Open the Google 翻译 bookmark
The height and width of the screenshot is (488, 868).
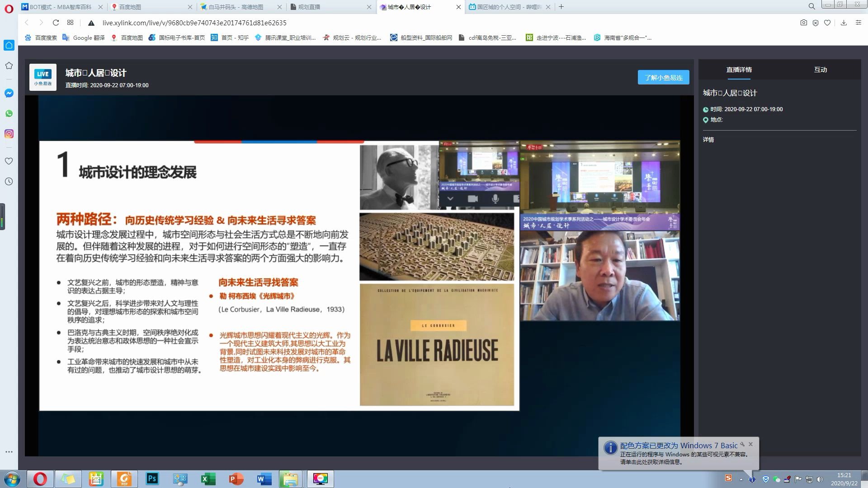coord(84,38)
